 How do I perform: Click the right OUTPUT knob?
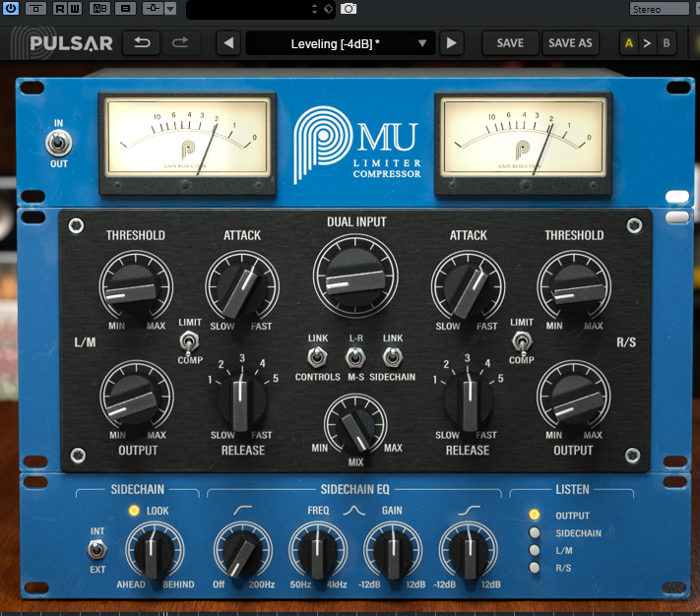(x=574, y=397)
